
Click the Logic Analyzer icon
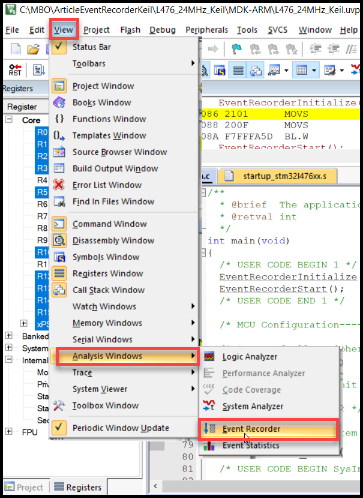tap(209, 357)
